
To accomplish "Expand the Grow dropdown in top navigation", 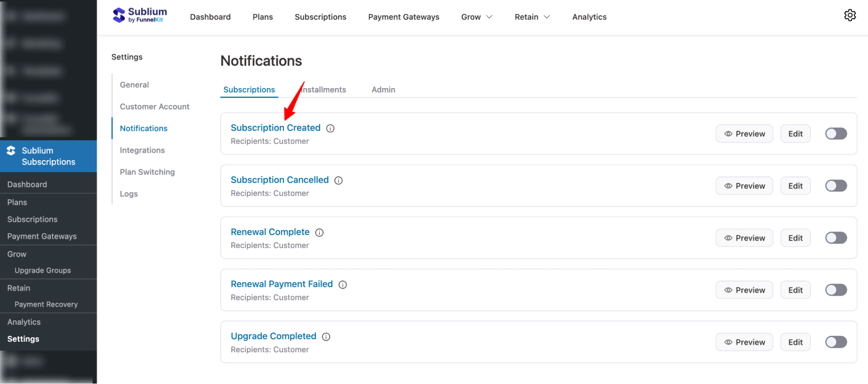I will pyautogui.click(x=476, y=17).
